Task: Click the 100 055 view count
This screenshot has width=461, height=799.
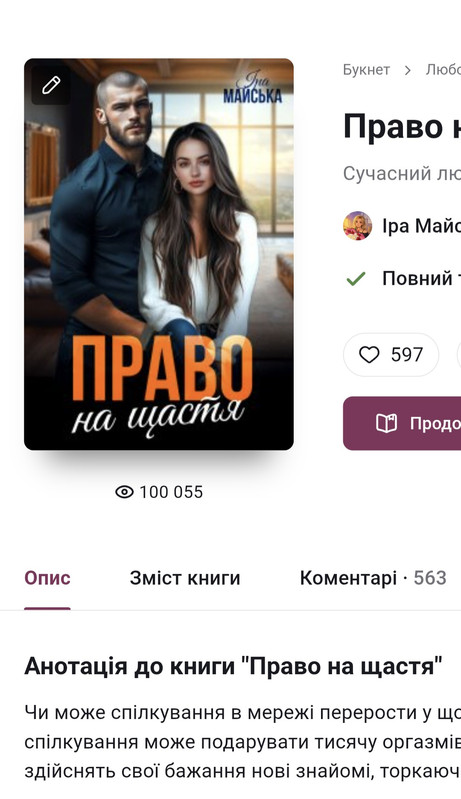Action: point(171,492)
